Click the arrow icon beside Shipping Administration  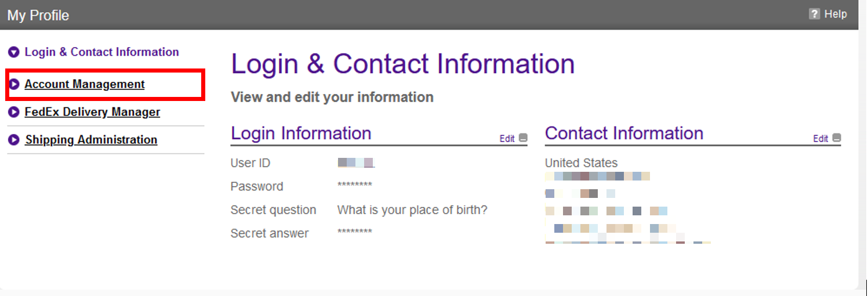pyautogui.click(x=14, y=140)
